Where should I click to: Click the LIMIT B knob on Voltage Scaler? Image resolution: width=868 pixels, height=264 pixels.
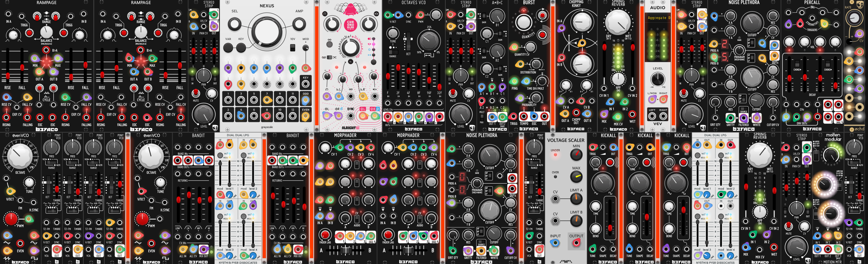point(576,221)
